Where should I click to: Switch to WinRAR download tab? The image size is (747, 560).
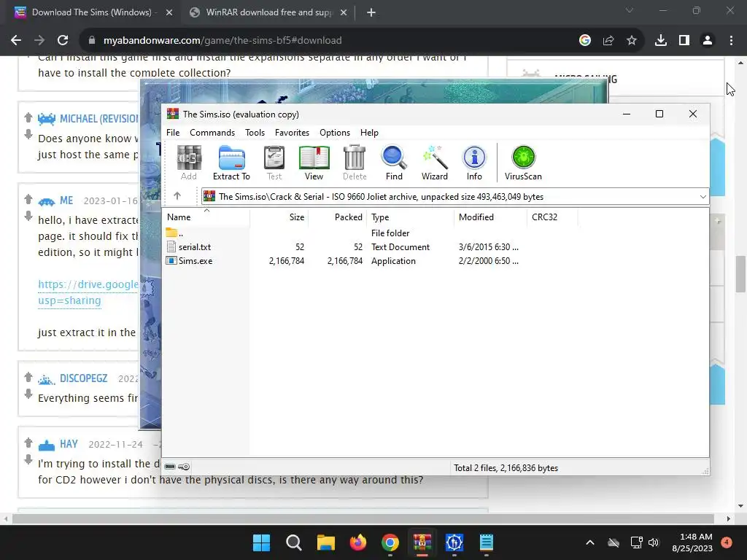pyautogui.click(x=268, y=12)
